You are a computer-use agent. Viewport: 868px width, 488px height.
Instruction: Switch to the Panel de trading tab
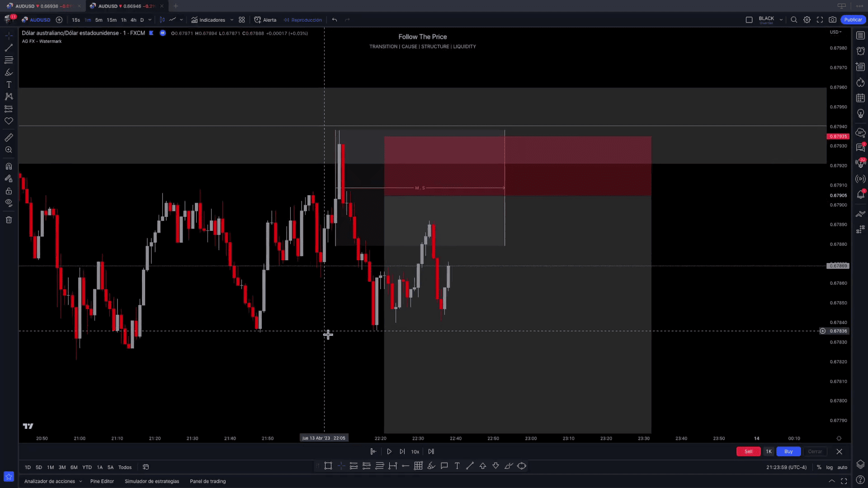(x=208, y=481)
